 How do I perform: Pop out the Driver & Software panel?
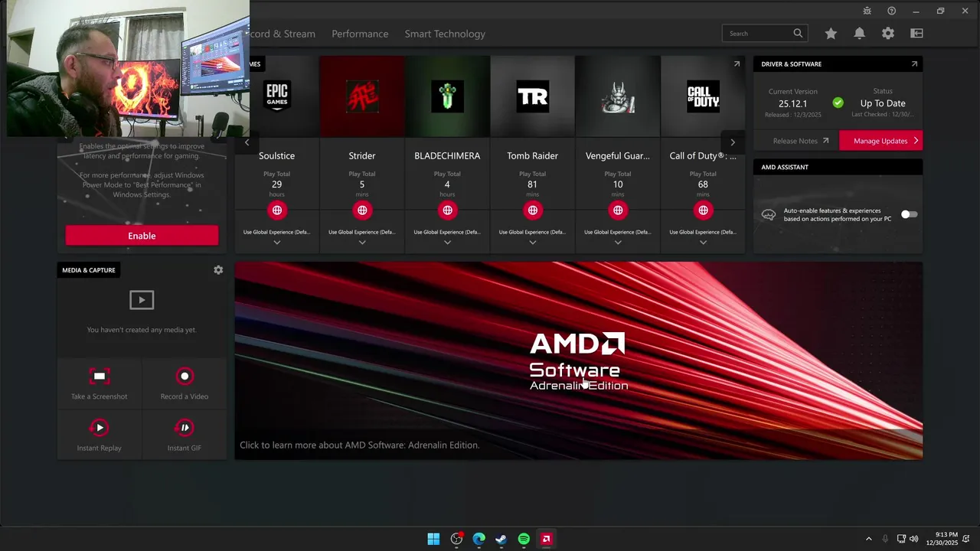click(x=914, y=64)
